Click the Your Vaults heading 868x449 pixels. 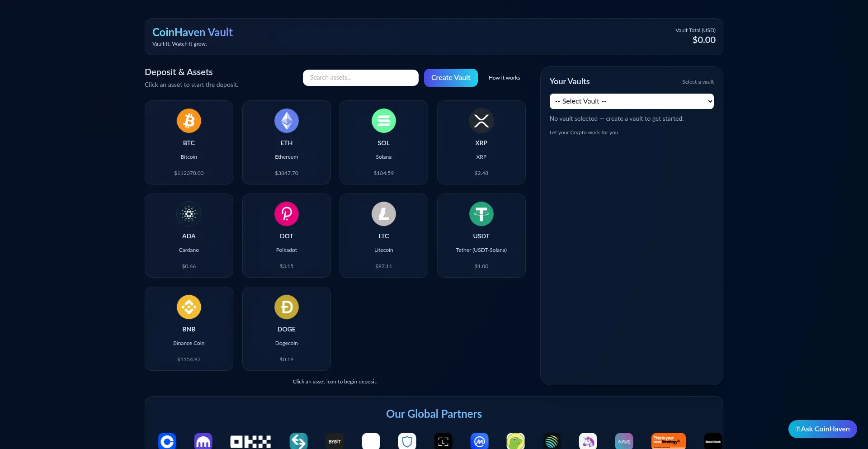tap(570, 81)
